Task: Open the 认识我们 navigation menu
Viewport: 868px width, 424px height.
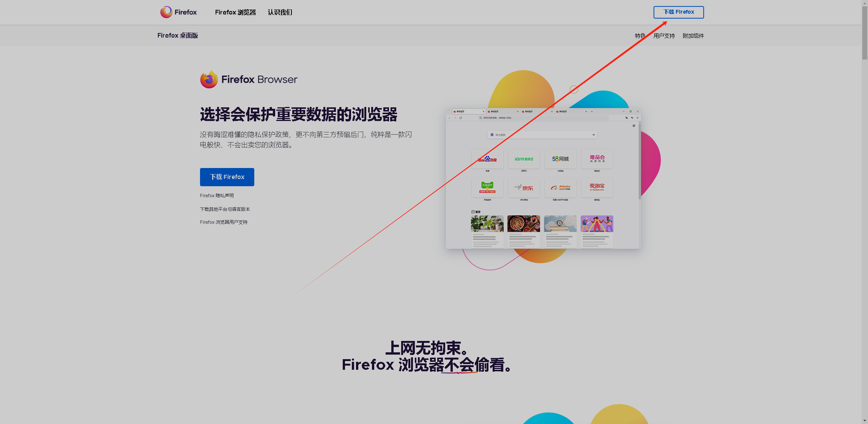Action: 280,12
